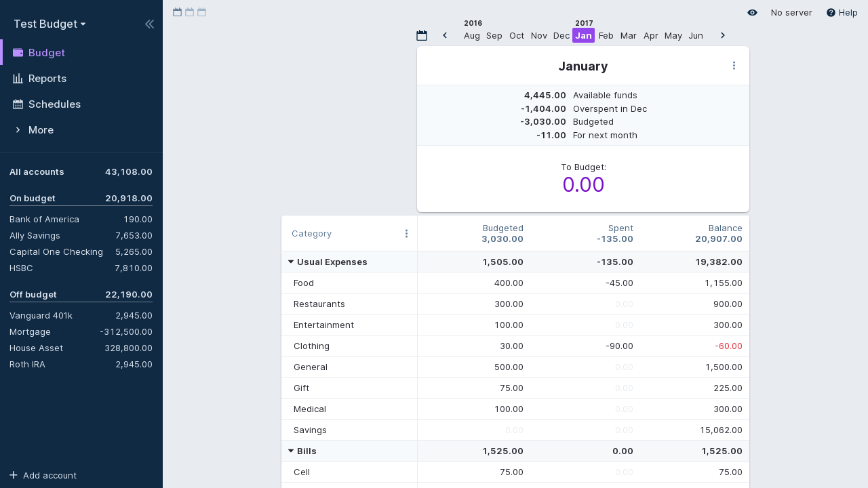Image resolution: width=868 pixels, height=488 pixels.
Task: Go to previous months with left arrow
Action: (445, 35)
